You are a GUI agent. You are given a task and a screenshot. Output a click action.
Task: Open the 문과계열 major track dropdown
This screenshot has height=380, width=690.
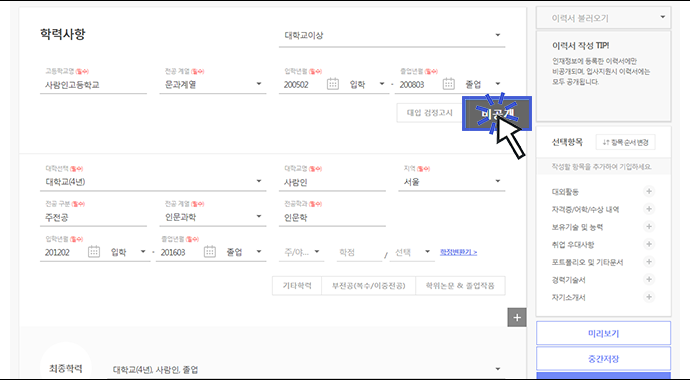pyautogui.click(x=213, y=84)
